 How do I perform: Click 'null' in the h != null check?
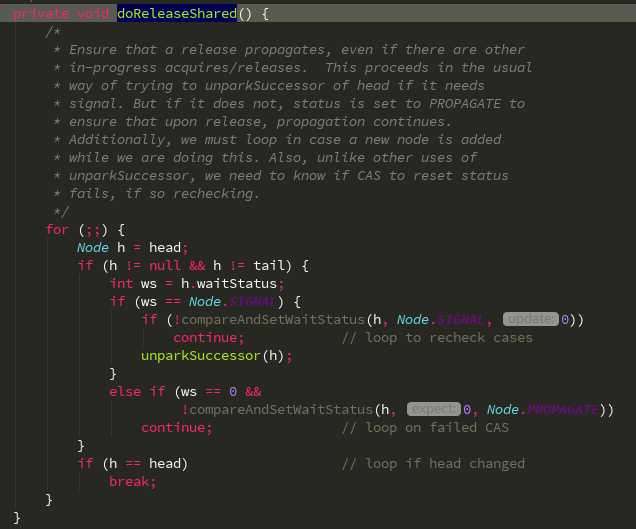coord(164,266)
